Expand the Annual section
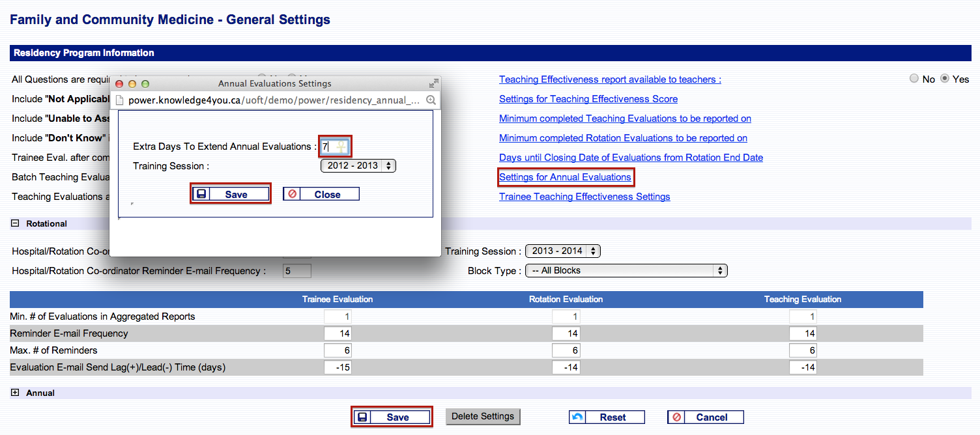The image size is (980, 435). [15, 393]
